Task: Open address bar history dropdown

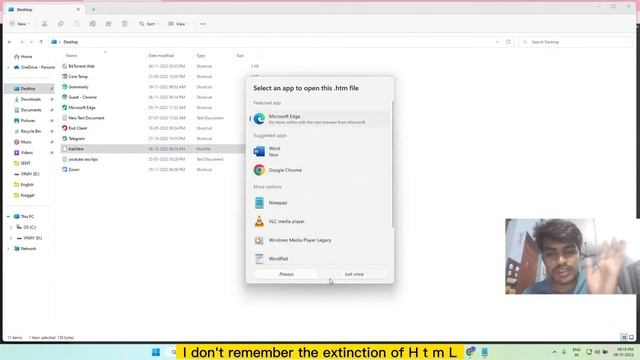Action: pos(497,42)
